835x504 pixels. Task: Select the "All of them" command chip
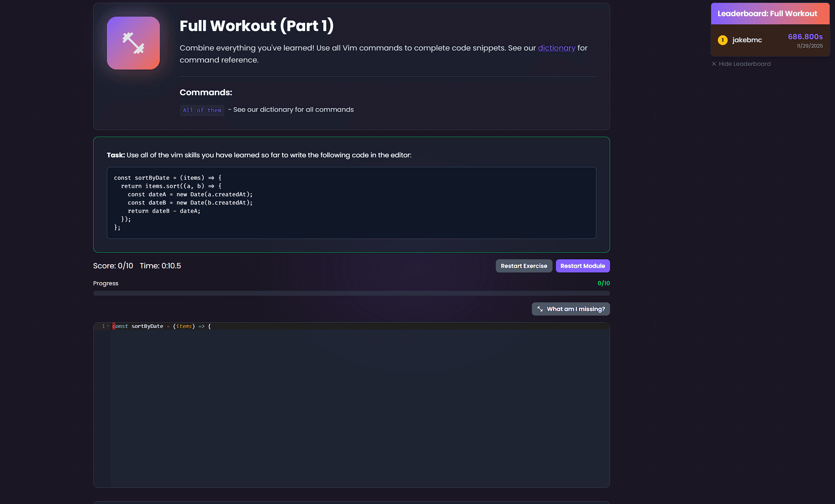tap(202, 110)
